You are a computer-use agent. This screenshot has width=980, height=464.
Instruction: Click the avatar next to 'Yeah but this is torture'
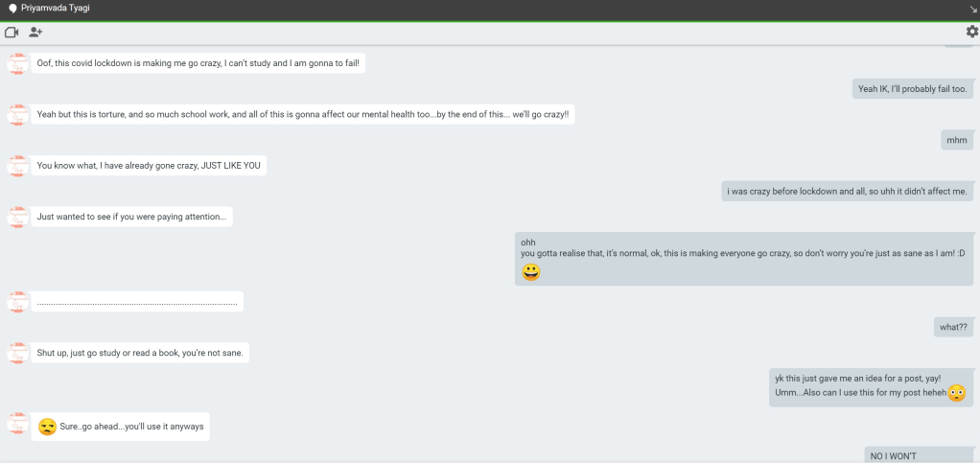tap(17, 115)
